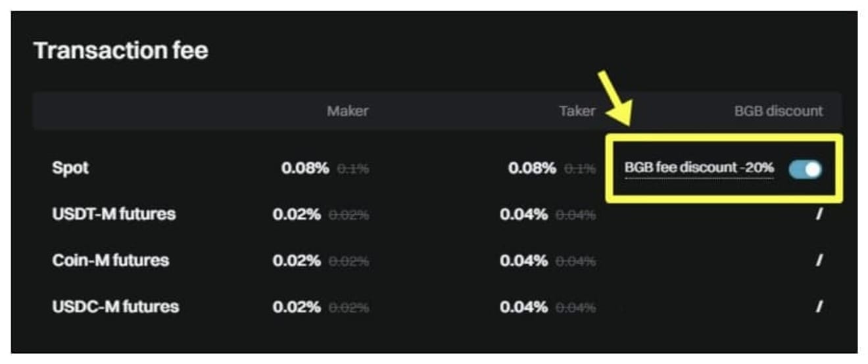The height and width of the screenshot is (364, 868).
Task: Select the USDC-M futures row label
Action: [x=115, y=307]
